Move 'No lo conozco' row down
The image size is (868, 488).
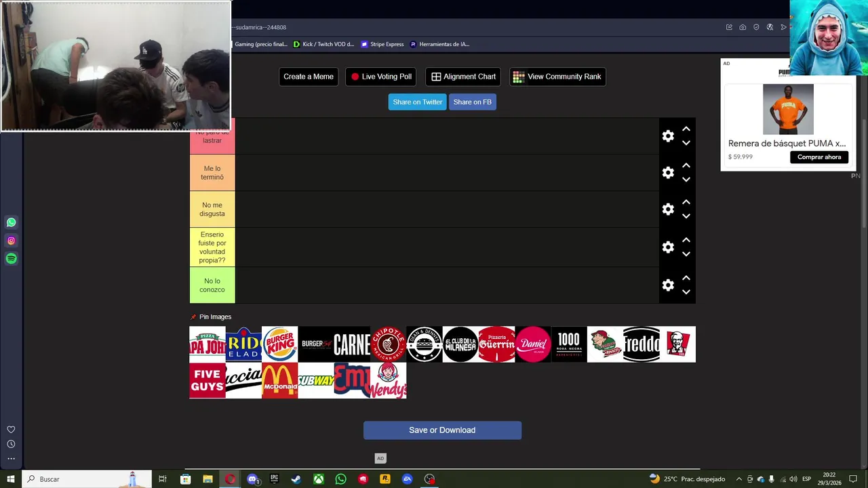pos(686,292)
